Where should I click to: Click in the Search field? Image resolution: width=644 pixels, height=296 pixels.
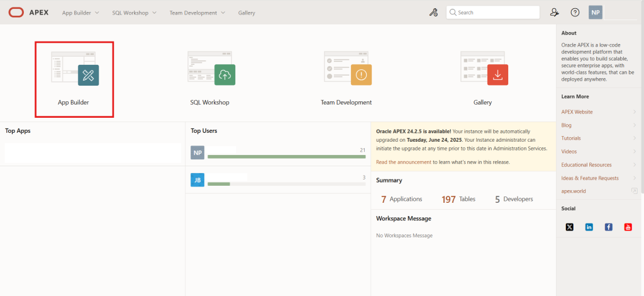(493, 13)
